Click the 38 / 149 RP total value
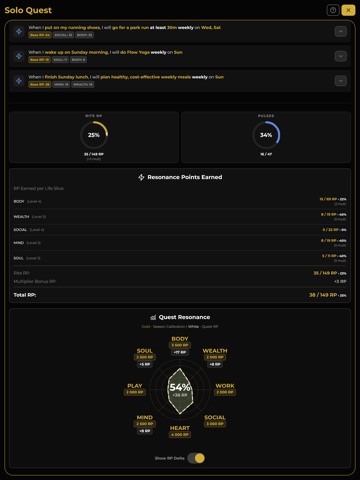Screen dimensions: 360x480 (323, 295)
